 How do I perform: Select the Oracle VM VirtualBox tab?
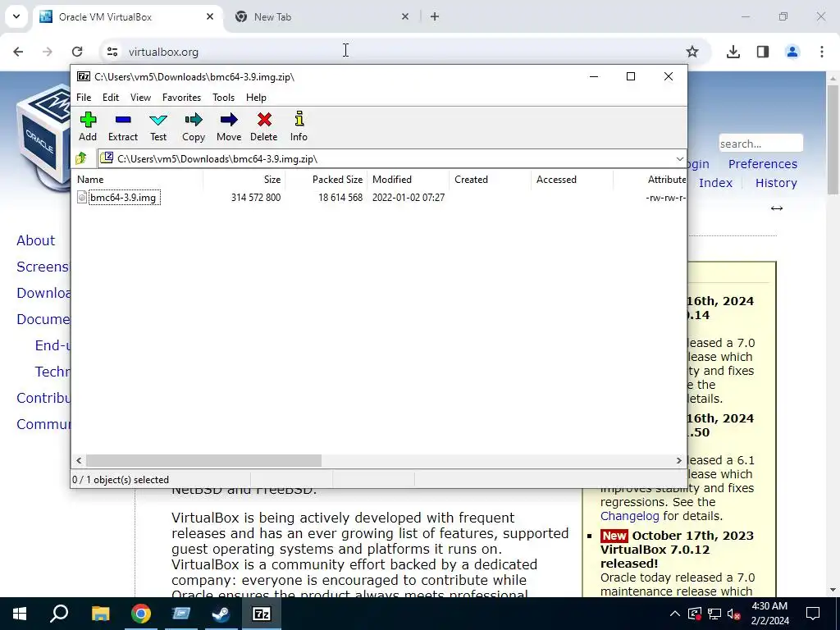point(129,17)
